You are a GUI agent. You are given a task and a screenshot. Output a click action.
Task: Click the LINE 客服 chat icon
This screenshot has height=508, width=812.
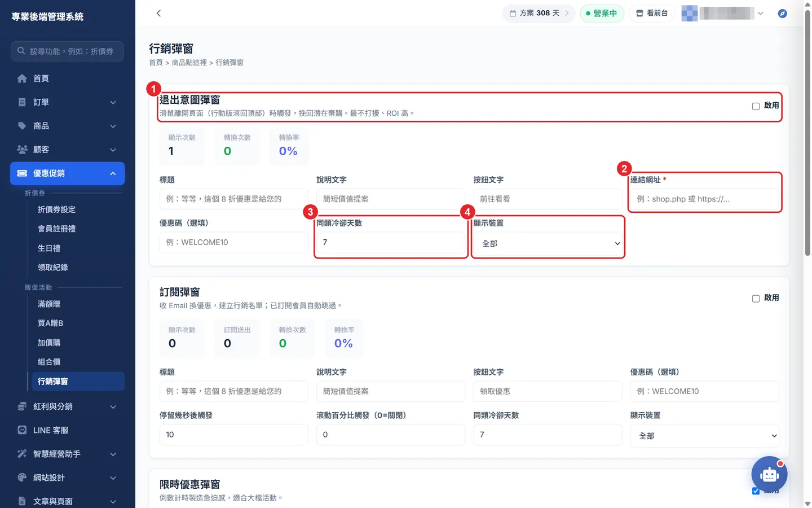22,430
